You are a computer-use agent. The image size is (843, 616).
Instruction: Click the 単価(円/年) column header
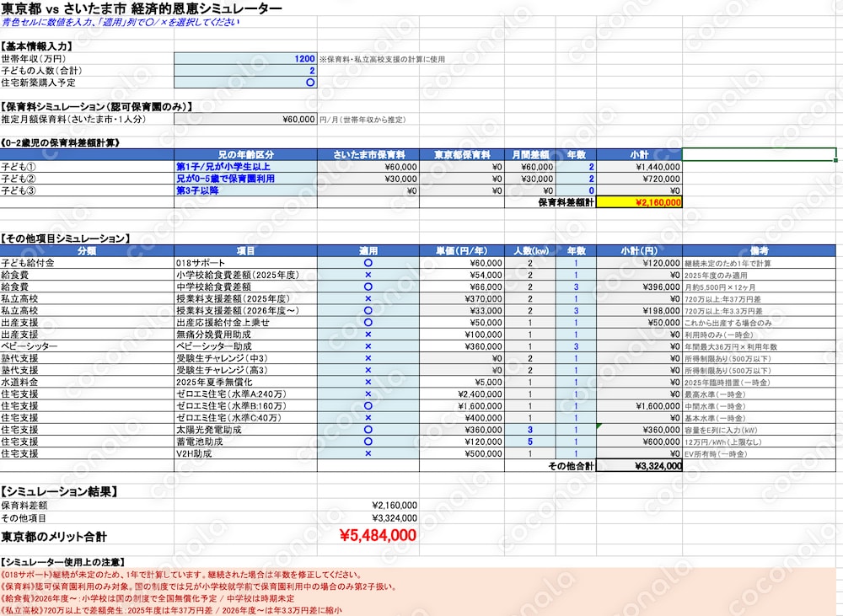[462, 250]
